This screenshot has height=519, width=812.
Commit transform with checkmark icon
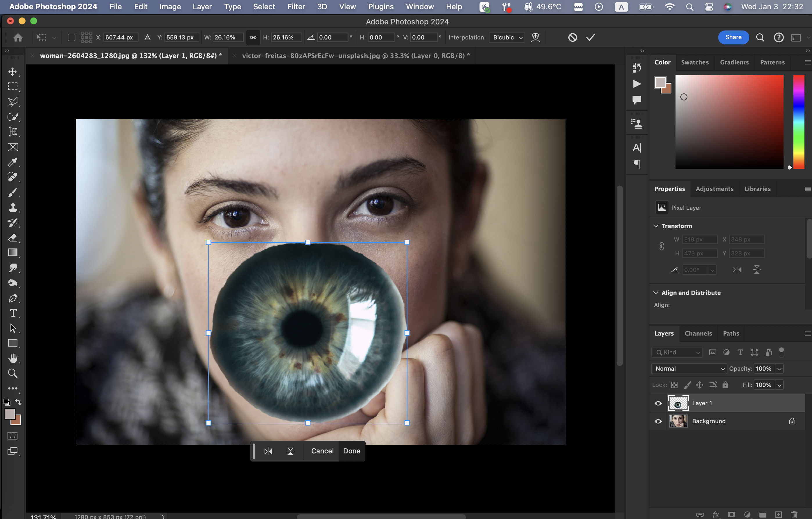pyautogui.click(x=590, y=37)
